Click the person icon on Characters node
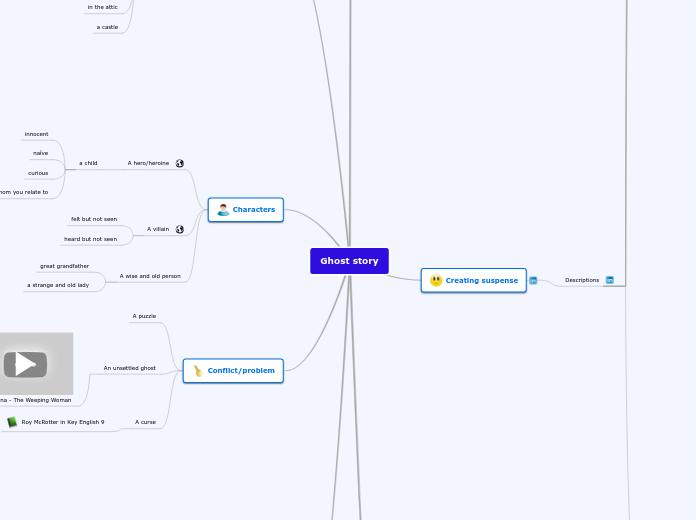This screenshot has height=520, width=696. [x=223, y=210]
